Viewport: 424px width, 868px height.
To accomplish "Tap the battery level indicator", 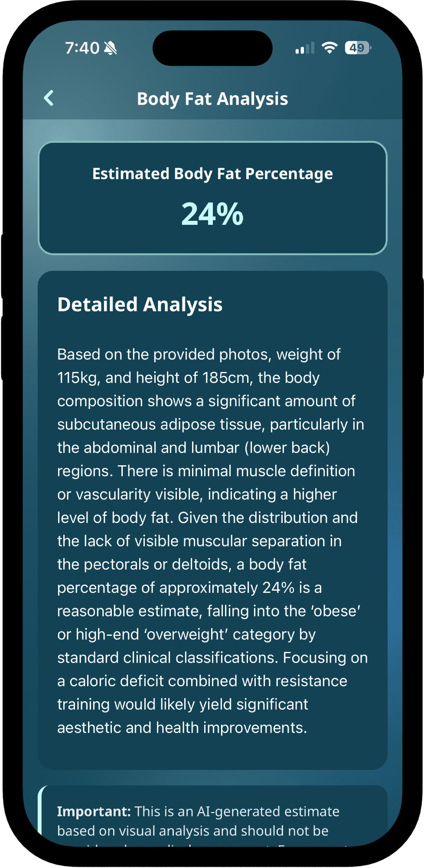I will pyautogui.click(x=358, y=48).
